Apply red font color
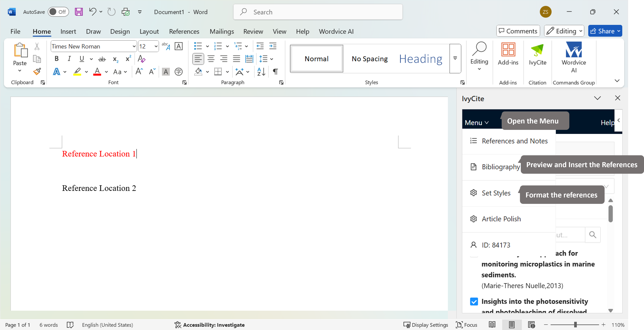 pyautogui.click(x=97, y=72)
